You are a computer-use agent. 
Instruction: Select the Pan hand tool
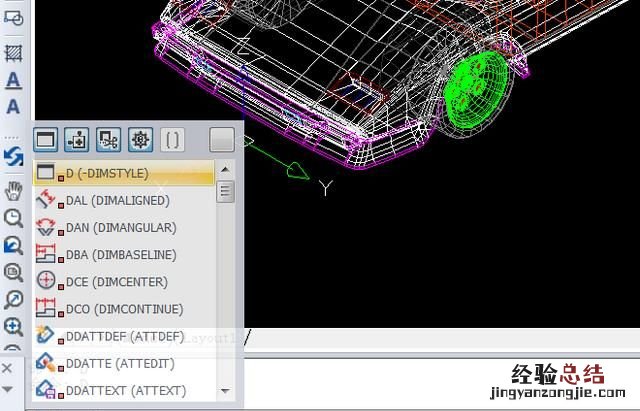13,190
